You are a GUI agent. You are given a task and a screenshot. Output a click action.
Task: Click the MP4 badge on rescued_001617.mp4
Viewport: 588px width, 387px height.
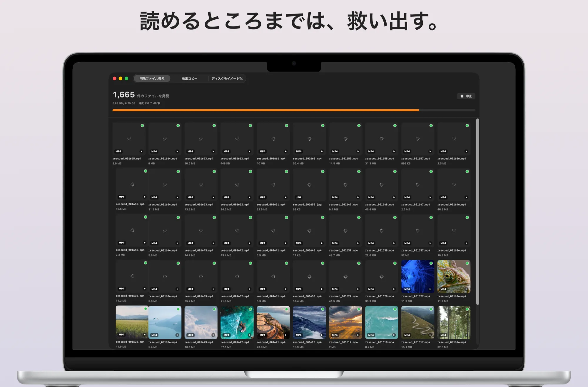click(407, 335)
